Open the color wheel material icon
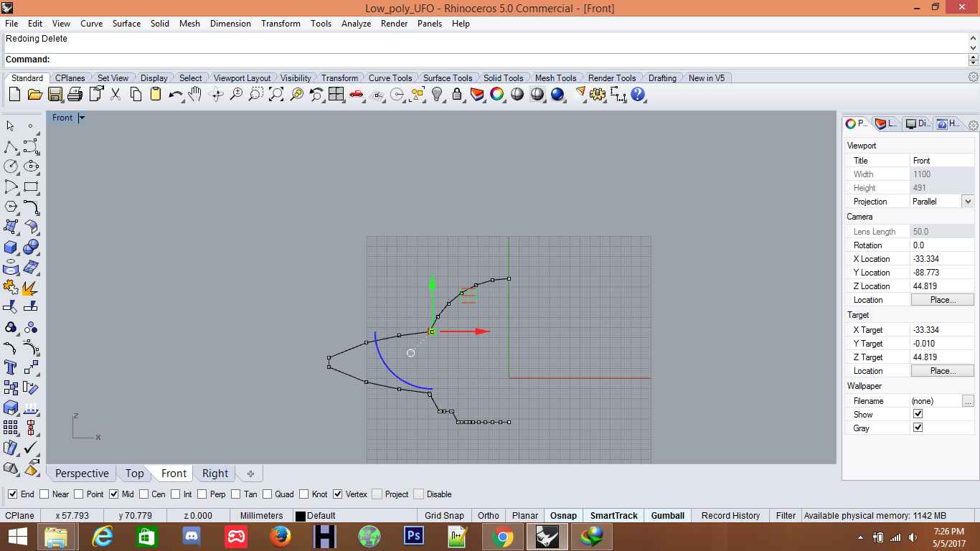Image resolution: width=980 pixels, height=551 pixels. (497, 94)
